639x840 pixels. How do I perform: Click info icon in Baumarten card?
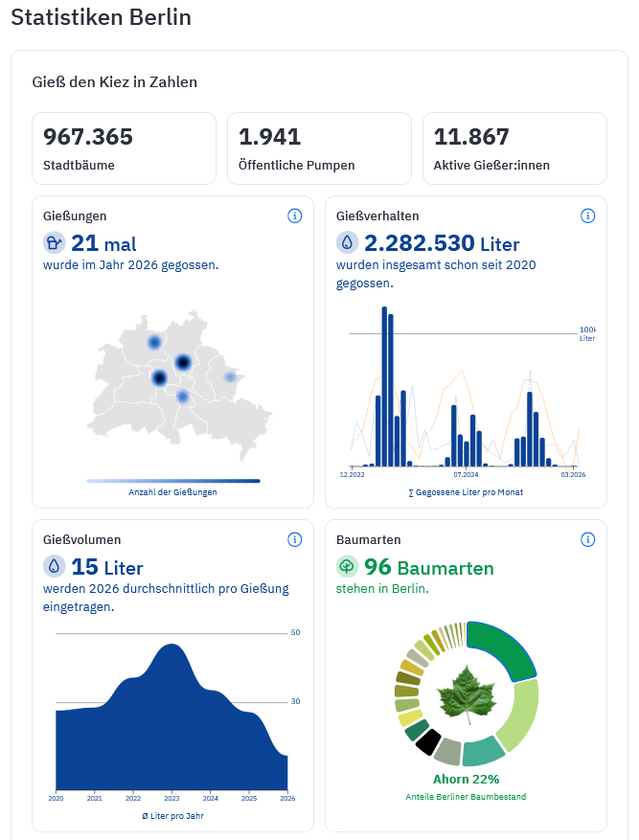click(x=588, y=540)
